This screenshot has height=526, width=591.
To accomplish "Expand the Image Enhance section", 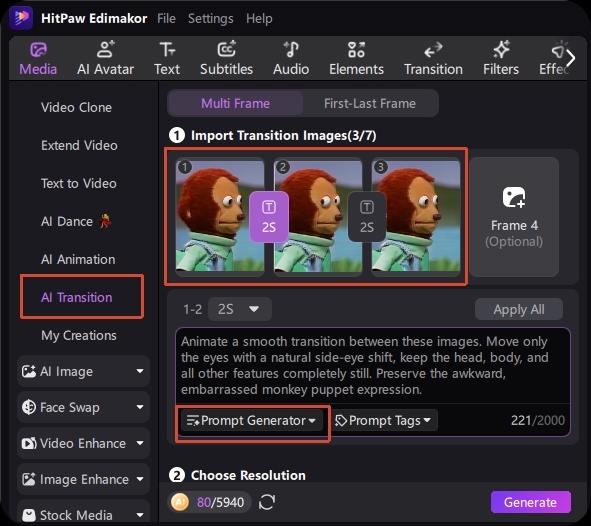I will pyautogui.click(x=83, y=479).
